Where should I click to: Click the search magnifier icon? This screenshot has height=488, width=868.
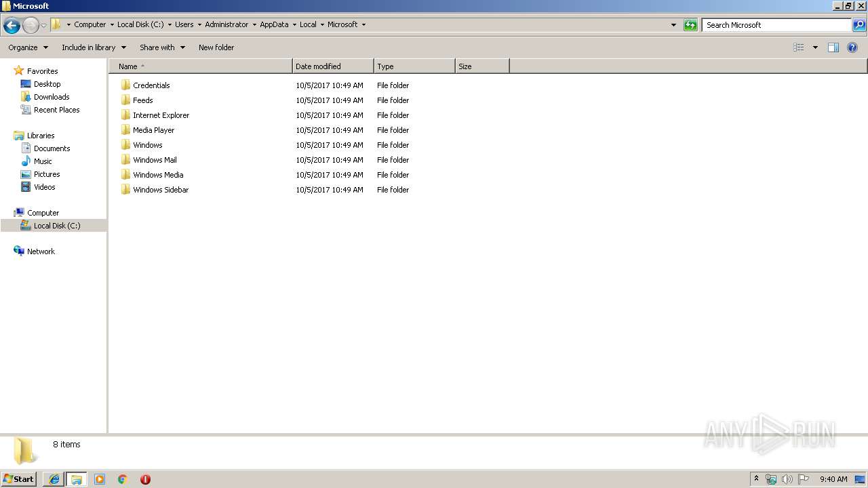point(859,25)
